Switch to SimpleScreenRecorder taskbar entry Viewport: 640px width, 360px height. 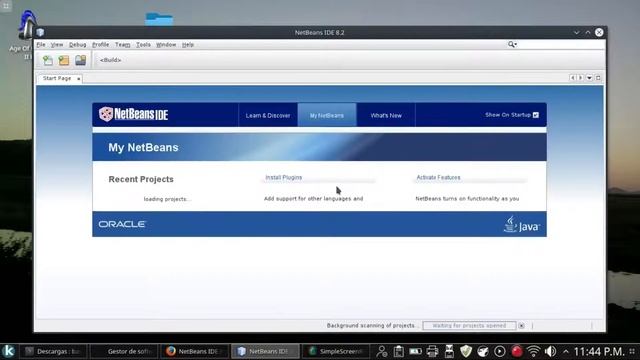tap(336, 351)
